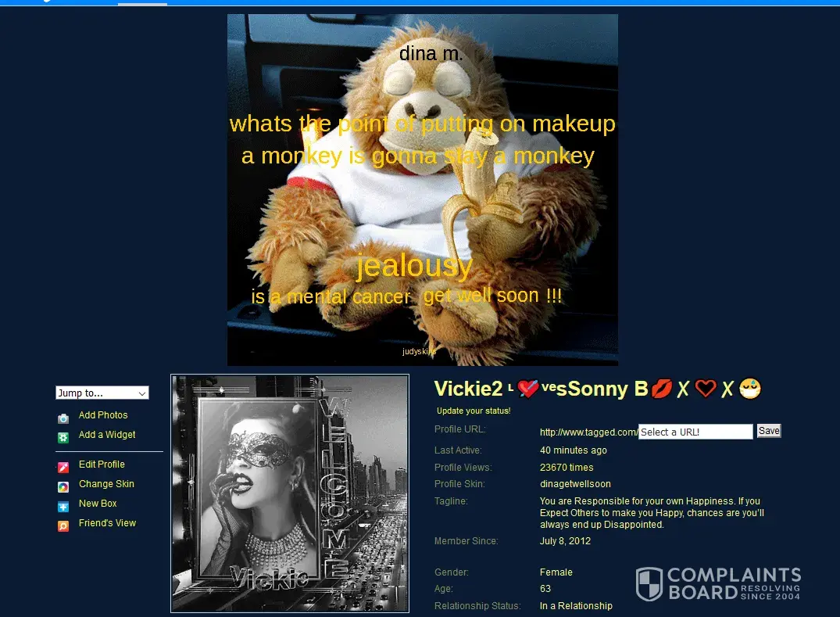Click the New Box plus icon
Screen dimensions: 840x617
63,507
